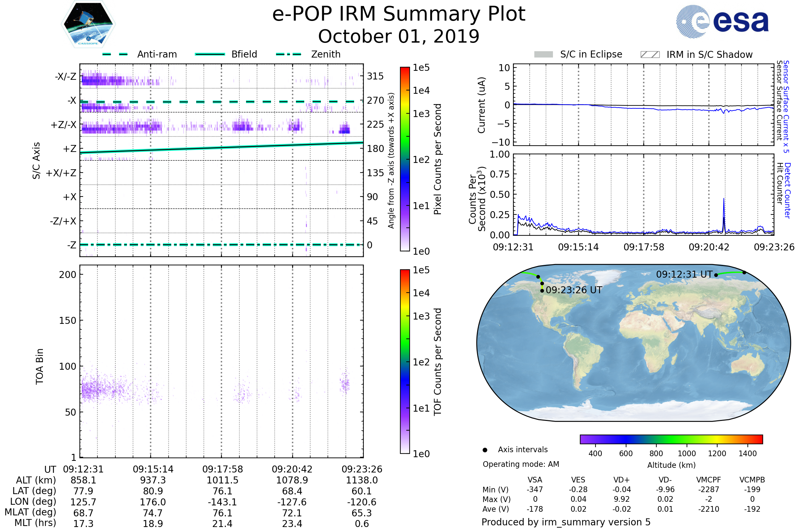The width and height of the screenshot is (798, 532).
Task: Click the CASSIOPE satellite mission logo
Action: tap(88, 24)
